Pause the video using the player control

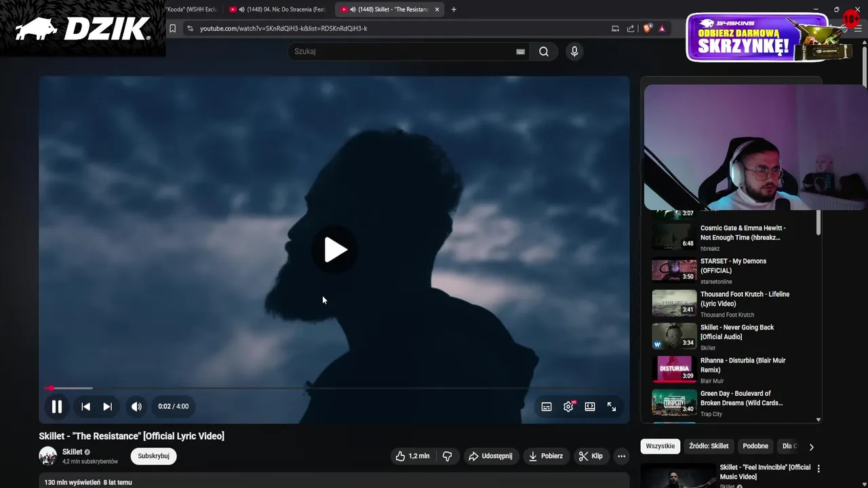tap(57, 407)
